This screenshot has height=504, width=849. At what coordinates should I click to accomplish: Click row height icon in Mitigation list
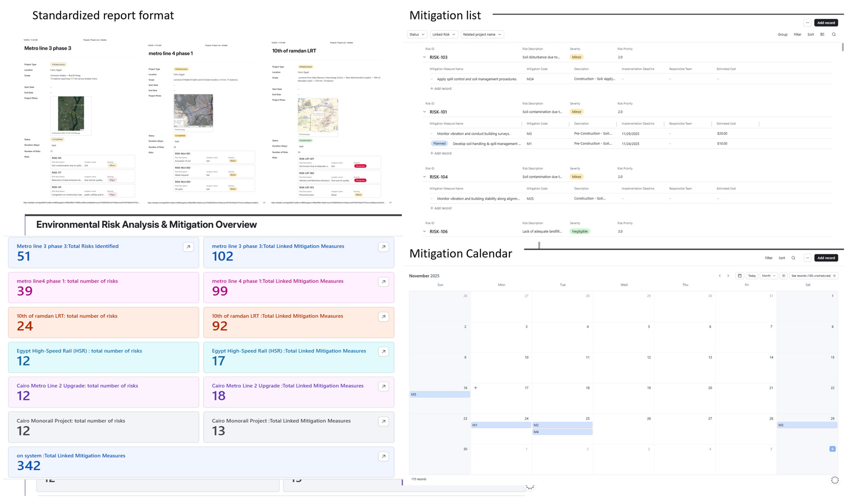[x=822, y=34]
